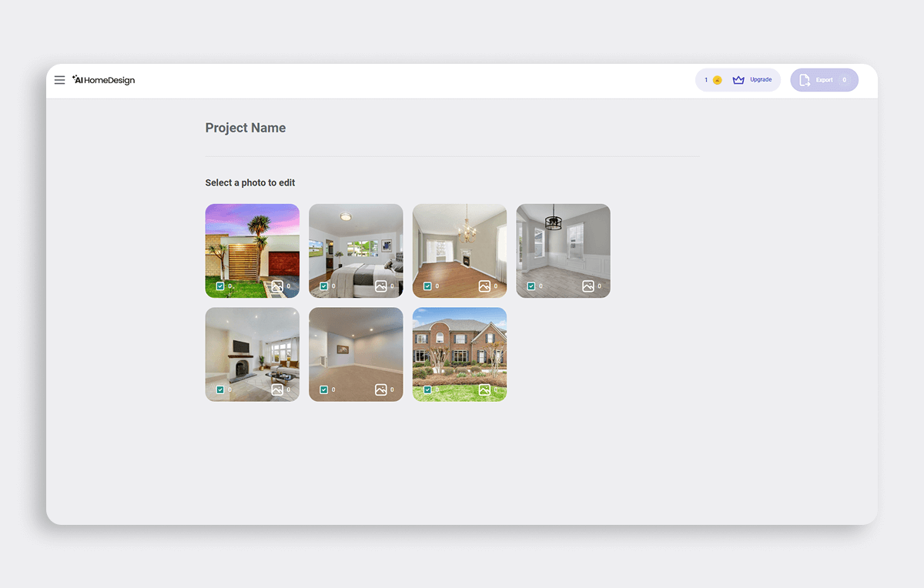Select the chandelier room with wood floor
Image resolution: width=924 pixels, height=588 pixels.
[460, 250]
